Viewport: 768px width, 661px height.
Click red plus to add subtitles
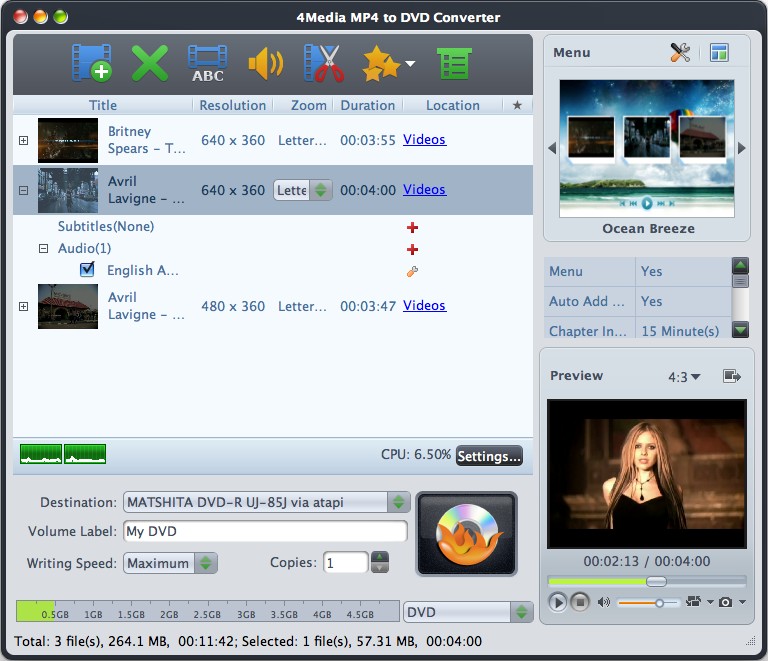[x=412, y=227]
